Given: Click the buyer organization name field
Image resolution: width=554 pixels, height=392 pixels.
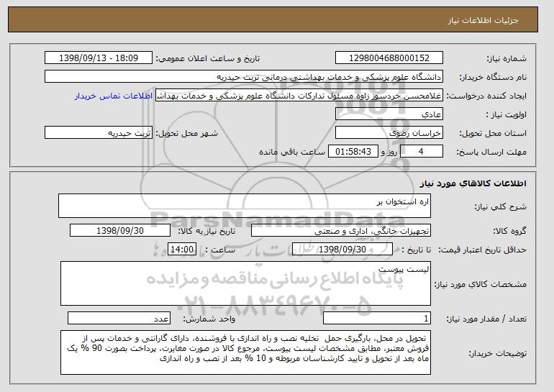Looking at the screenshot, I should 244,77.
